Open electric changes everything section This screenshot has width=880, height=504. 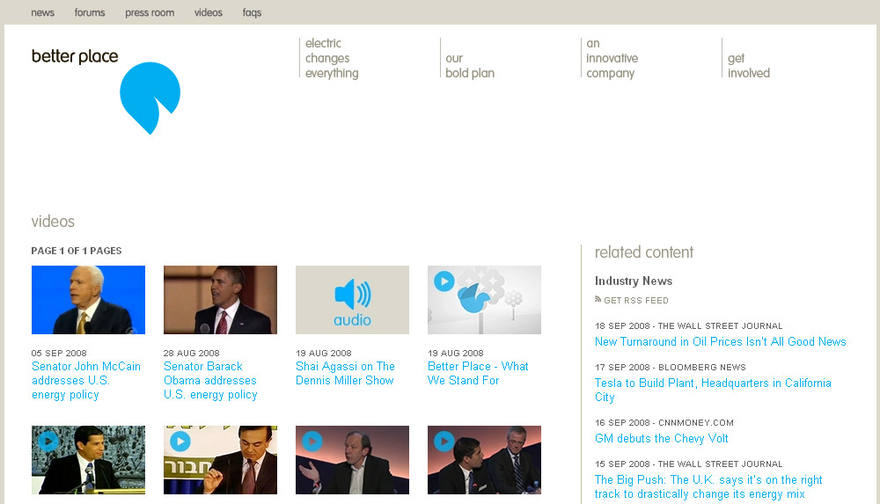[332, 58]
